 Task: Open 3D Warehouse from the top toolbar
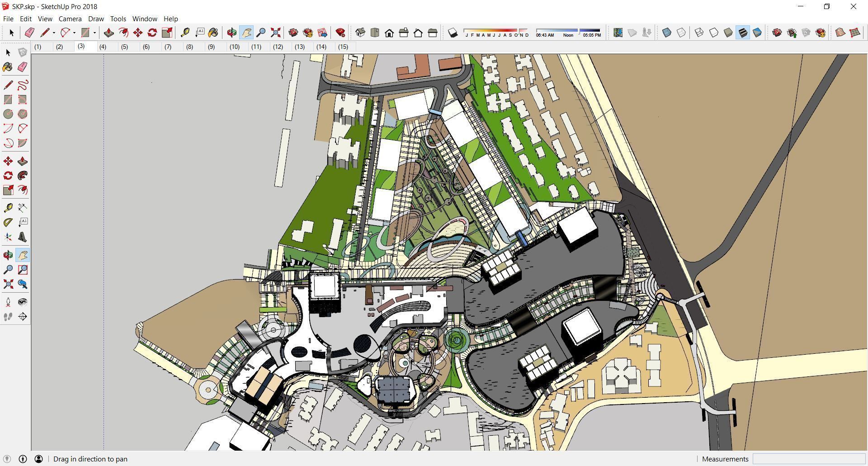pyautogui.click(x=293, y=33)
